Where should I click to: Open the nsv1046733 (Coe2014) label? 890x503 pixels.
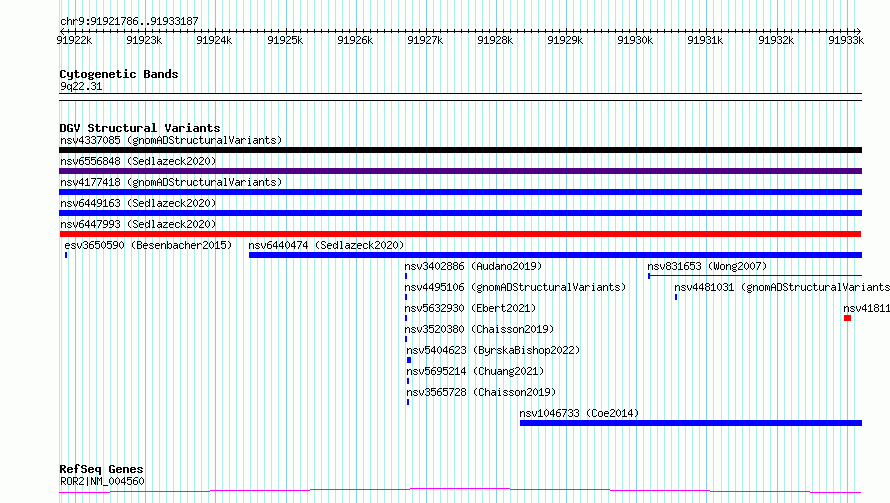click(580, 413)
